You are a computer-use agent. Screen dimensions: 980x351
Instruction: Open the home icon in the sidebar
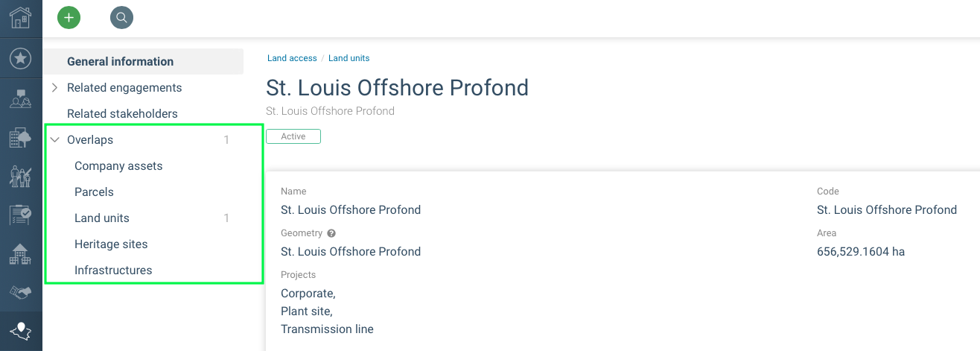(20, 17)
